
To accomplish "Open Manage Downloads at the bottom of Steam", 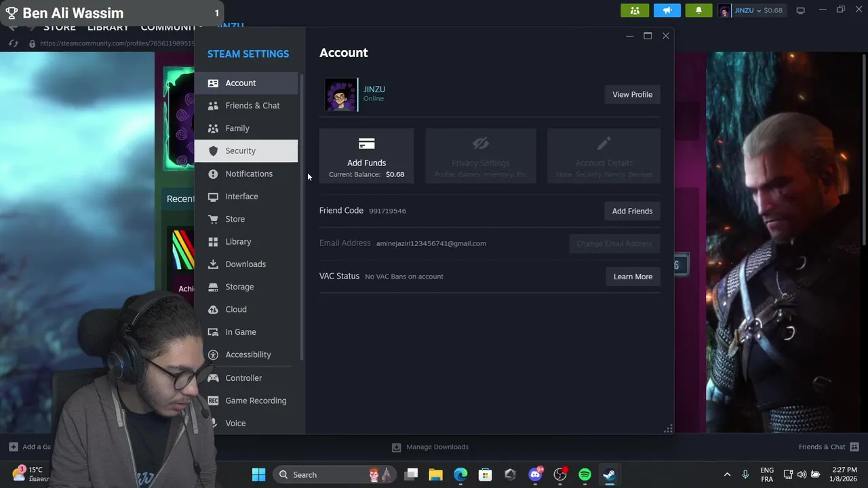I will (430, 447).
